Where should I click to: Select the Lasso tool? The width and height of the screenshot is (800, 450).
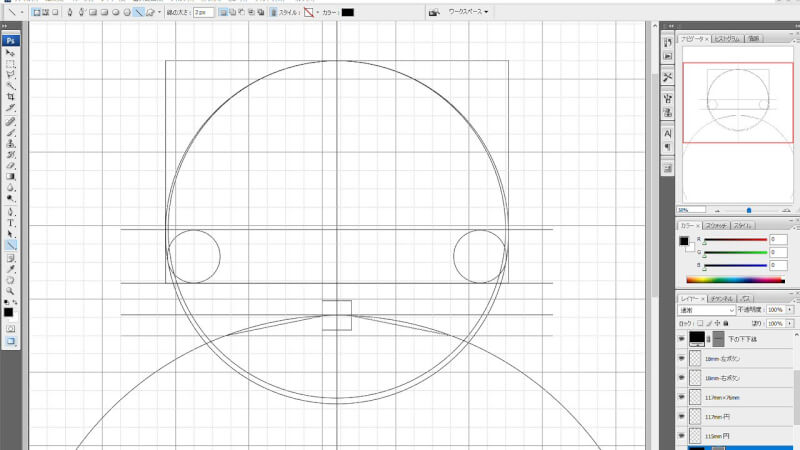(10, 75)
